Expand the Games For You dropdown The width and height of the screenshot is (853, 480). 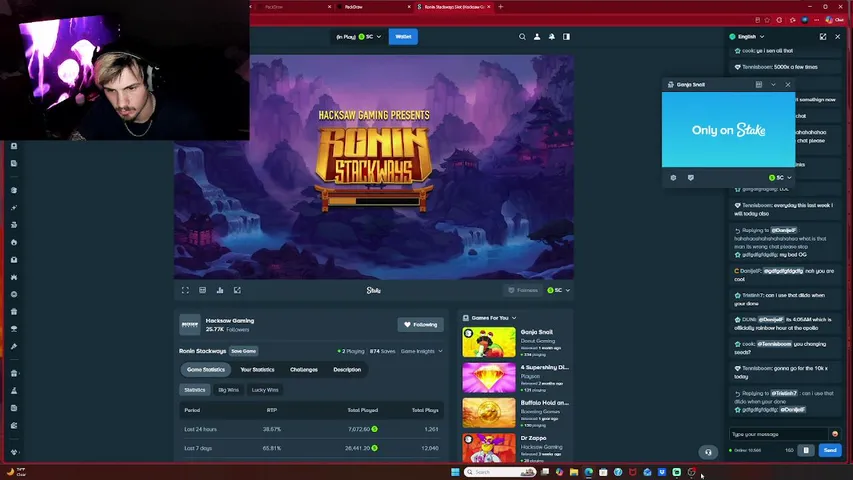(490, 318)
